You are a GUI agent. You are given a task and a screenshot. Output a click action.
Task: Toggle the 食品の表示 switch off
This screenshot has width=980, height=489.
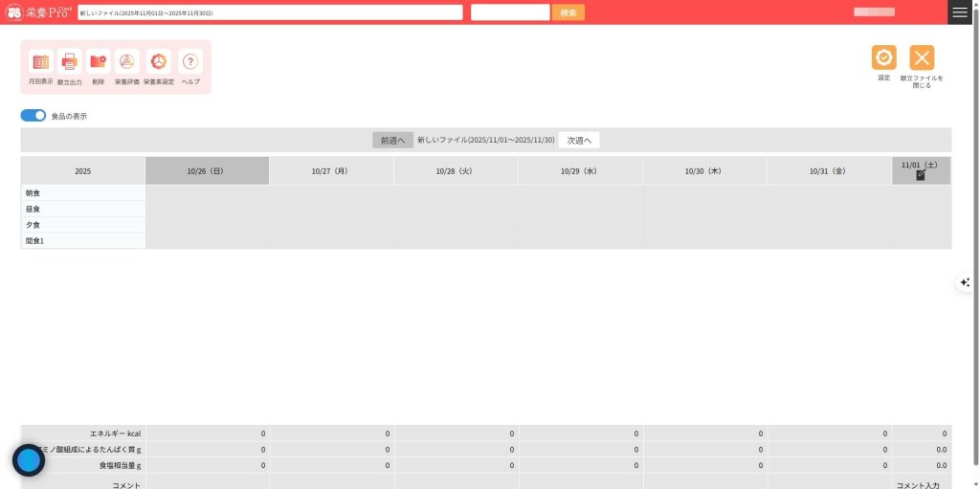33,116
